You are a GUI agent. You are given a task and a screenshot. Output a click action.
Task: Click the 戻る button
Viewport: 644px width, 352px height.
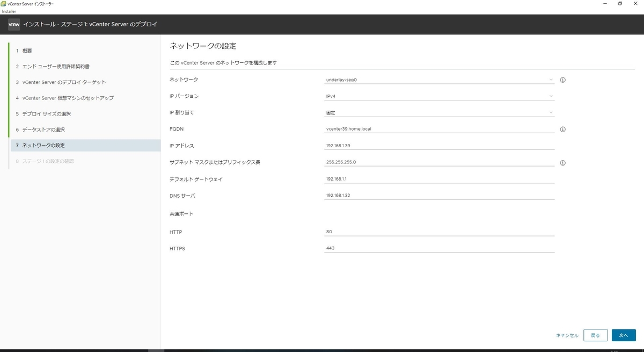click(x=596, y=335)
